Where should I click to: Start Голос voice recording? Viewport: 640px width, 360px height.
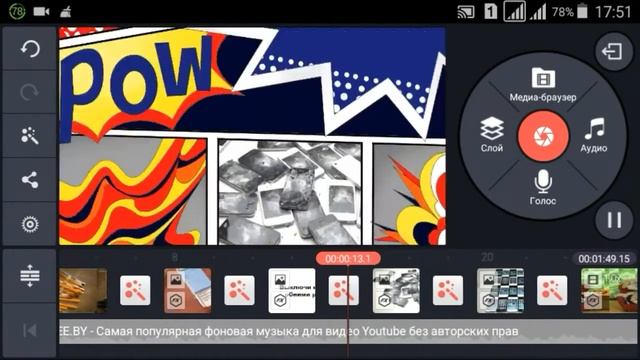[543, 187]
